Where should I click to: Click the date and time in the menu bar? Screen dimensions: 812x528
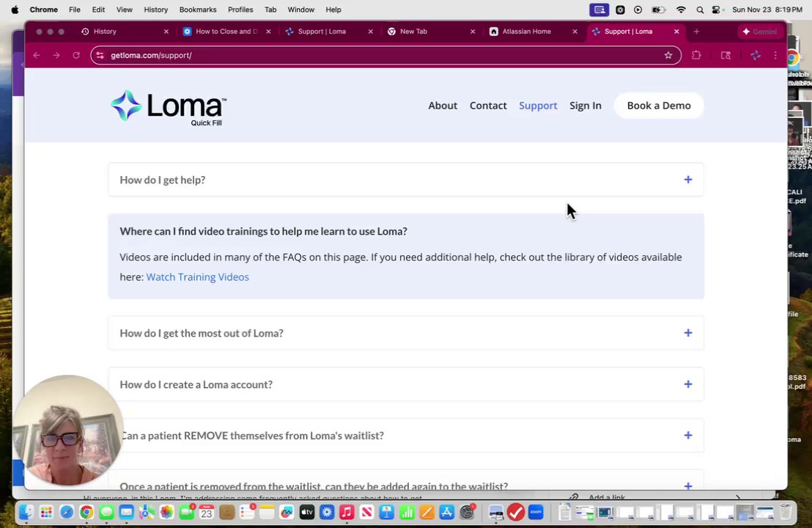coord(767,10)
